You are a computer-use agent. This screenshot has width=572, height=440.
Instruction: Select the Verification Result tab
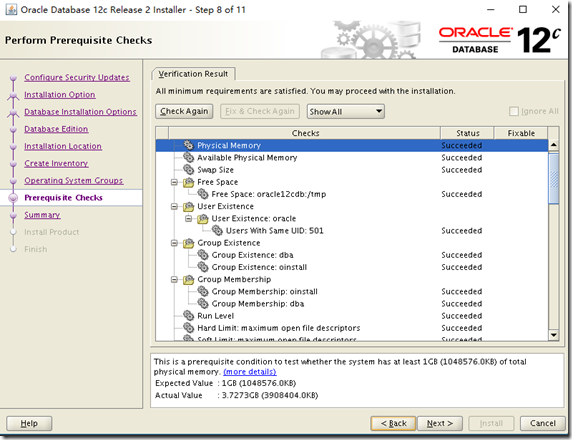tap(193, 74)
